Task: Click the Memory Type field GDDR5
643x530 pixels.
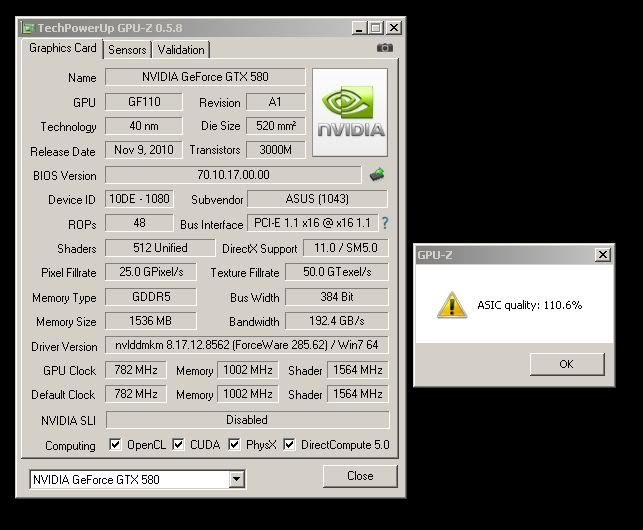Action: pos(151,297)
